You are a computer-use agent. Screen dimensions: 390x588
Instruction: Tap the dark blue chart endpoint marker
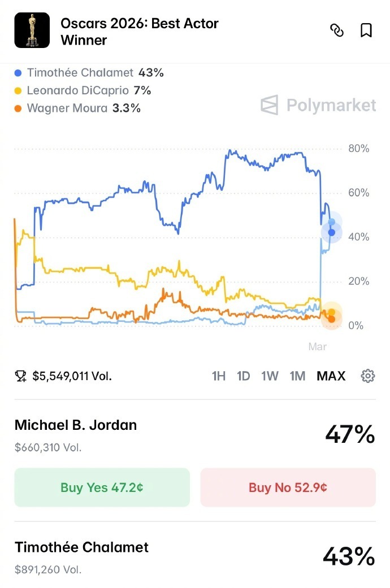point(332,232)
